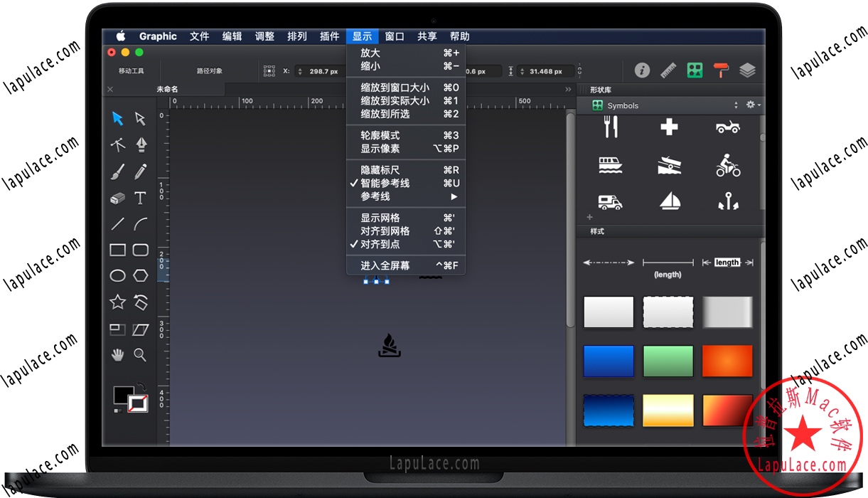Select the Pencil tool
This screenshot has height=498, width=868.
pyautogui.click(x=140, y=171)
